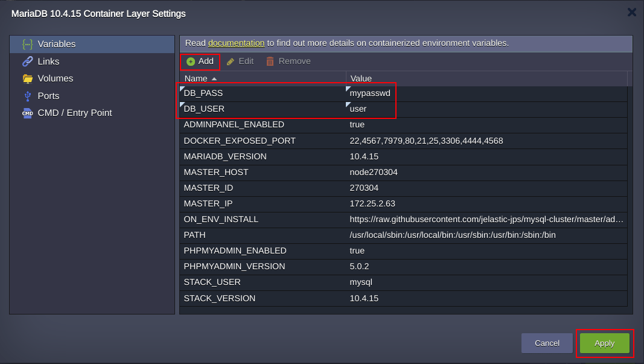
Task: Select the DB_USER value cell 'user'
Action: coord(358,109)
